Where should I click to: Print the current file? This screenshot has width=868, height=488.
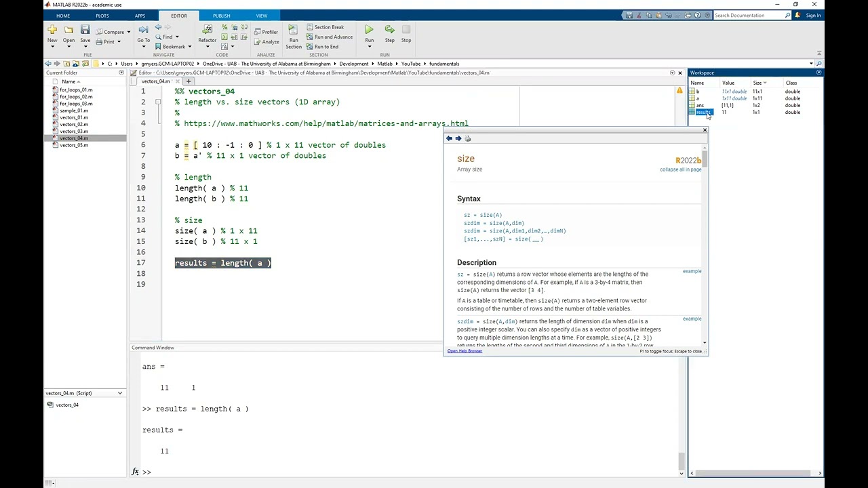coord(106,41)
